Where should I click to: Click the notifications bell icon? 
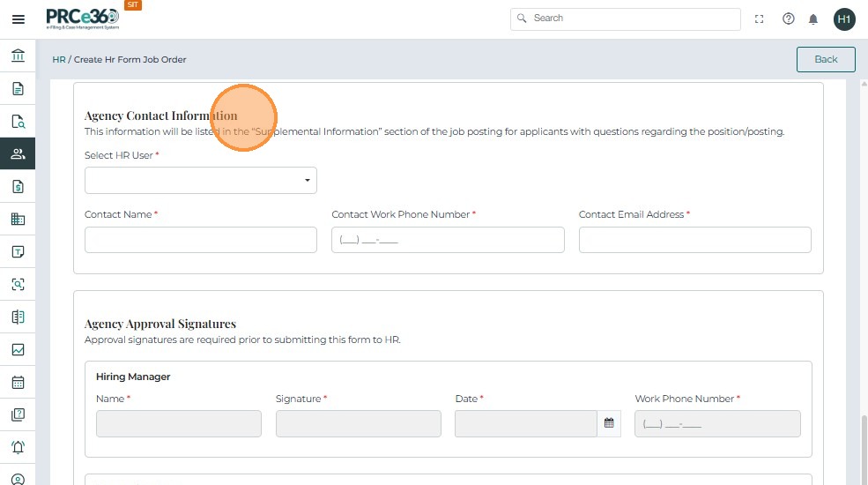[813, 19]
